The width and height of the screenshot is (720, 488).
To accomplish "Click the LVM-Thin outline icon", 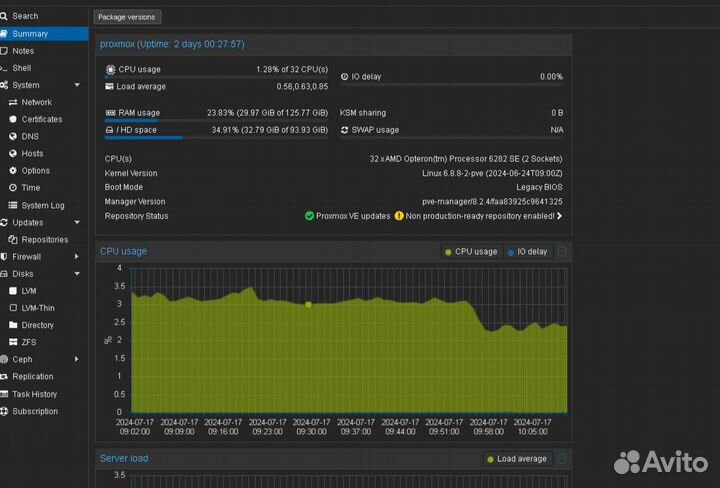I will click(13, 308).
